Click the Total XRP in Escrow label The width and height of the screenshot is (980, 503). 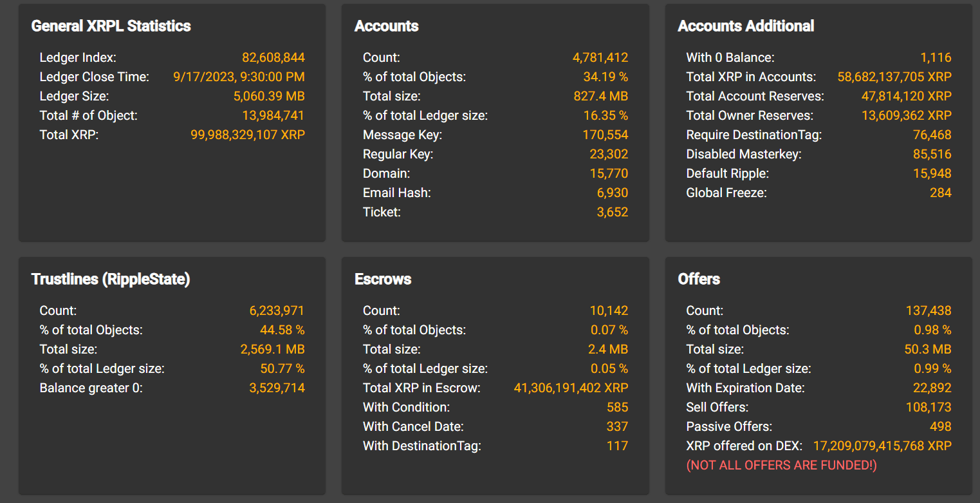[x=422, y=388]
